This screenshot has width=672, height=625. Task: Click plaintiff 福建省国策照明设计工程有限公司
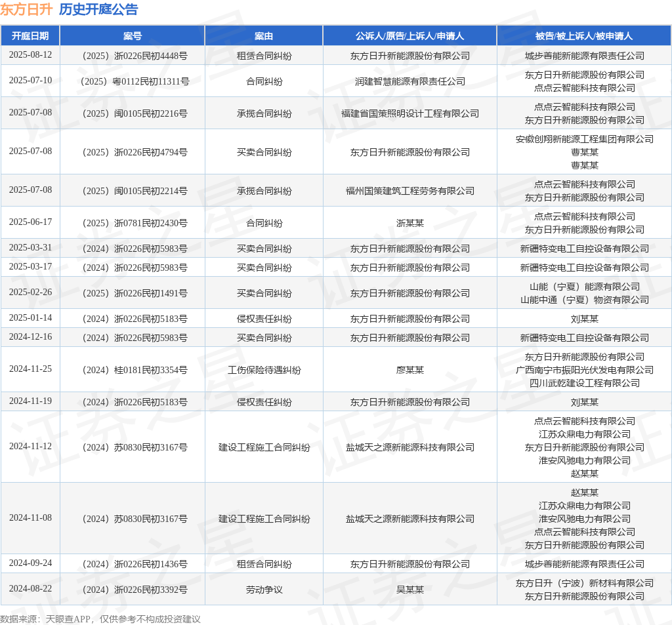click(410, 113)
